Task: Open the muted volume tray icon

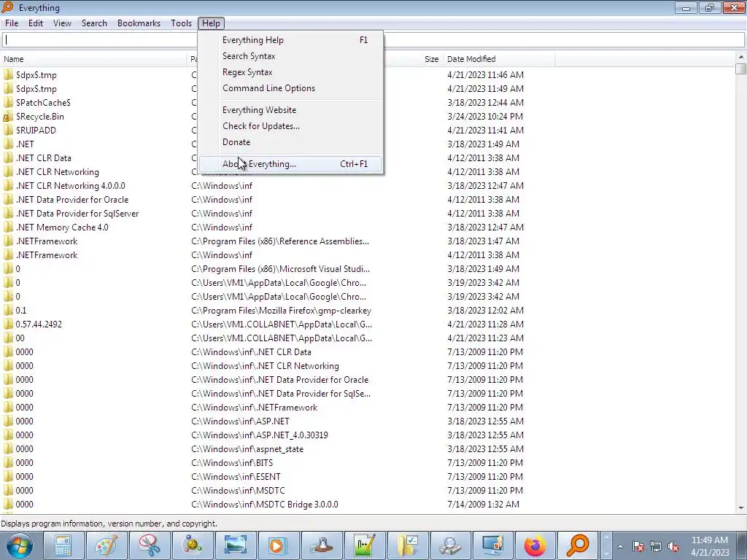Action: [673, 547]
